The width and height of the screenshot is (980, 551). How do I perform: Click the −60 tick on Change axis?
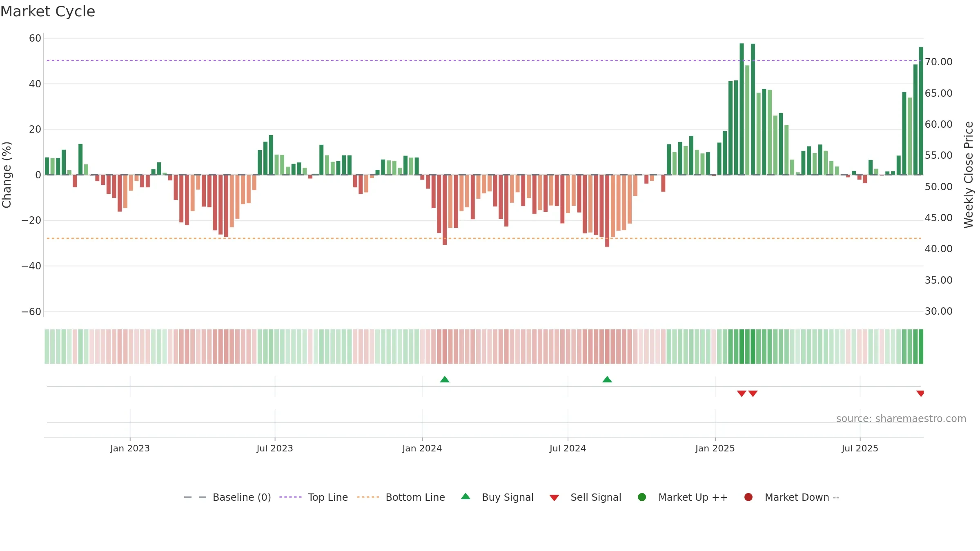pyautogui.click(x=31, y=312)
